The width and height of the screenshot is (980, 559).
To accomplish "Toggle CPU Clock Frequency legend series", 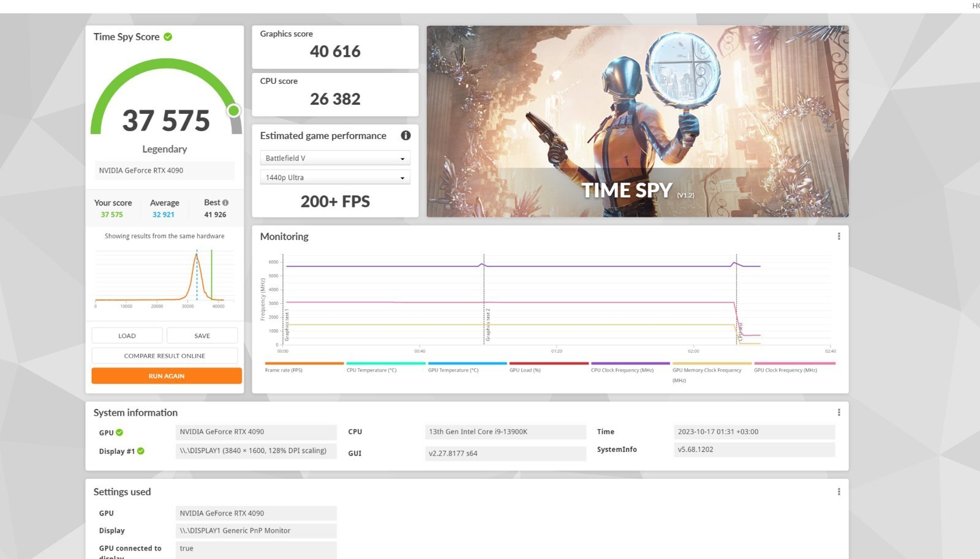I will 630,367.
